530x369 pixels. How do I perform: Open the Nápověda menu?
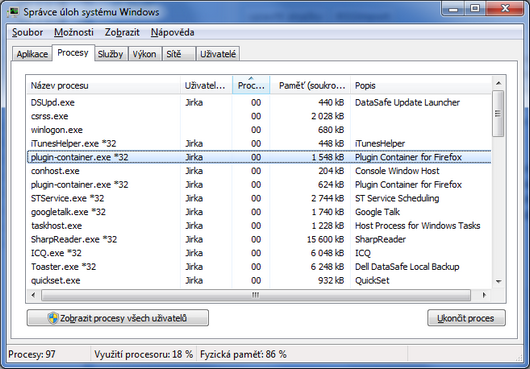172,32
